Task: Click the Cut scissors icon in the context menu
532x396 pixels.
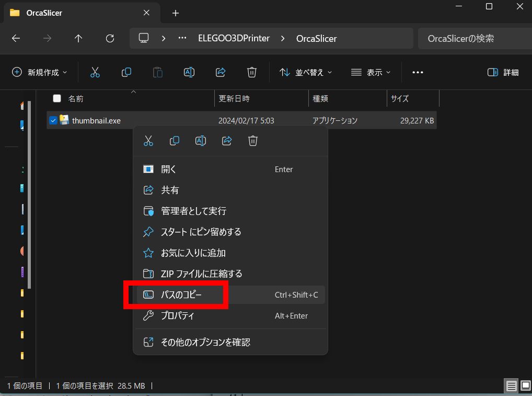Action: pyautogui.click(x=148, y=141)
